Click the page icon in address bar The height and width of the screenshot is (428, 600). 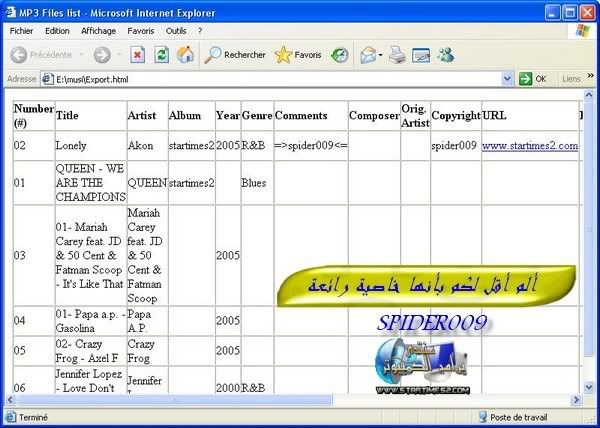point(47,79)
